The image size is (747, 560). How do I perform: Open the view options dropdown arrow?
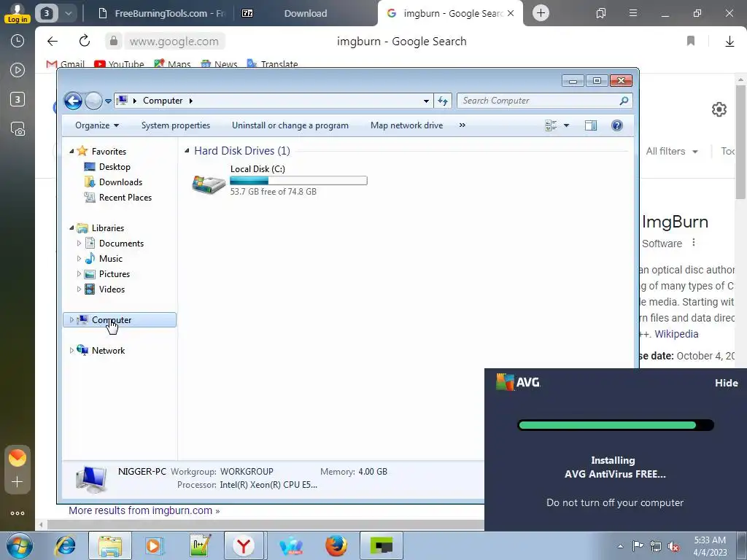(x=566, y=125)
